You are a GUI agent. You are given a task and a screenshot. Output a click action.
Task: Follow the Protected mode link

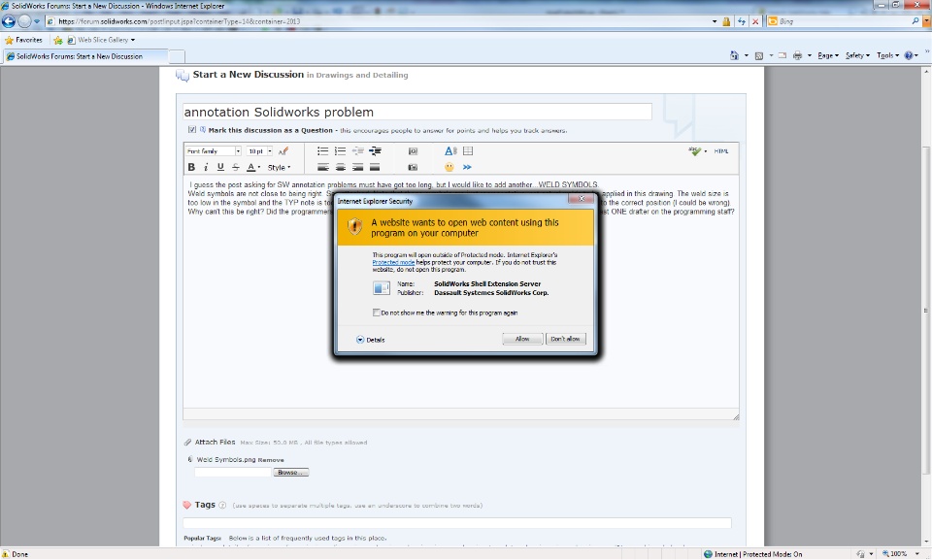click(393, 262)
